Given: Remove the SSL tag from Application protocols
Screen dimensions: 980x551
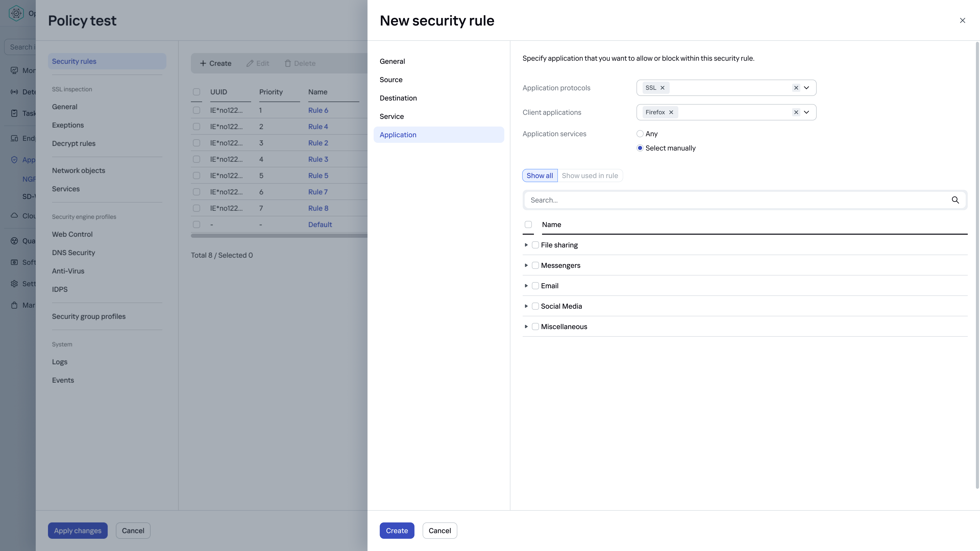Looking at the screenshot, I should click(662, 88).
